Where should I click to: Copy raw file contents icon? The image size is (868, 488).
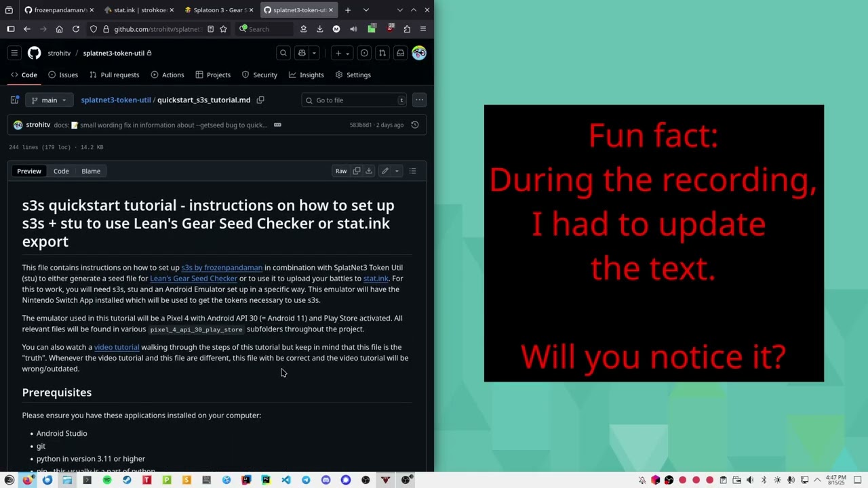pyautogui.click(x=357, y=171)
